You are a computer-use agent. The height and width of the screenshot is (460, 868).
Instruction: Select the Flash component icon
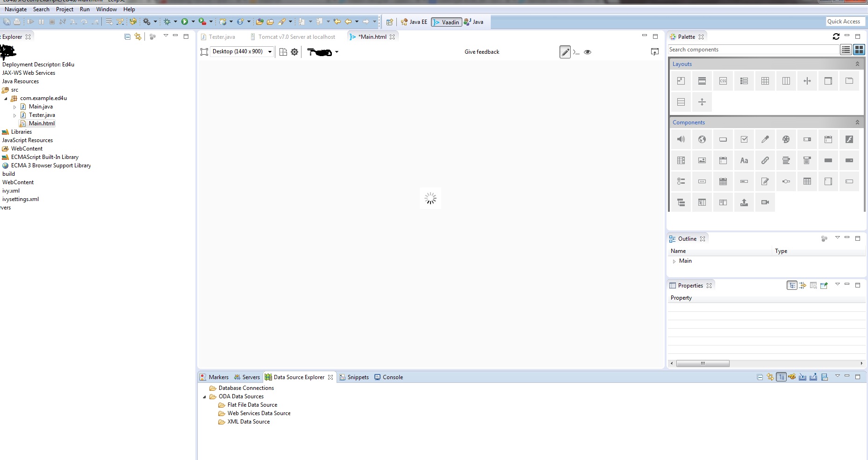click(849, 139)
